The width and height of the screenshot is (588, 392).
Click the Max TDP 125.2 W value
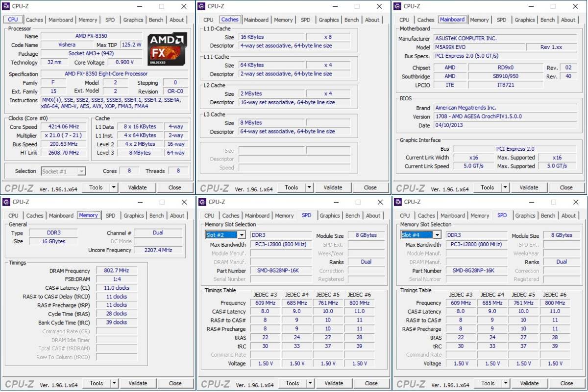point(131,45)
